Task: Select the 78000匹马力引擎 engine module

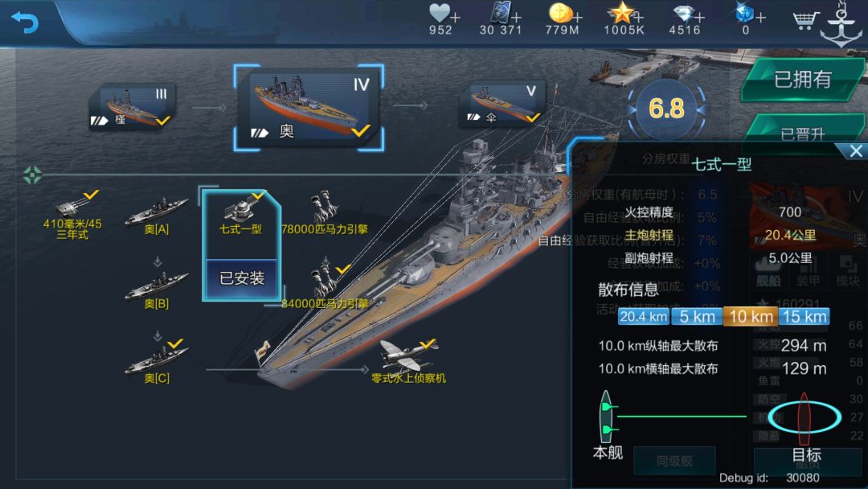Action: [x=325, y=214]
